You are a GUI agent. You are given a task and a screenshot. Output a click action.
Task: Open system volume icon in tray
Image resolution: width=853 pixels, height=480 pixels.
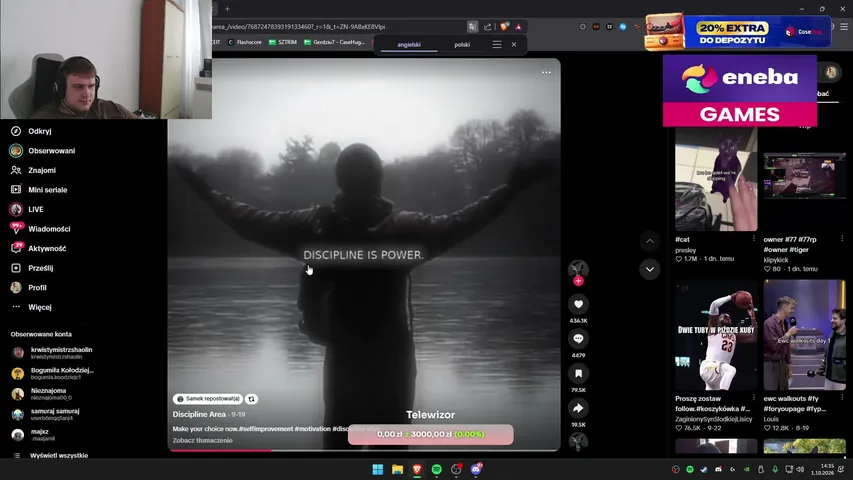tap(800, 469)
